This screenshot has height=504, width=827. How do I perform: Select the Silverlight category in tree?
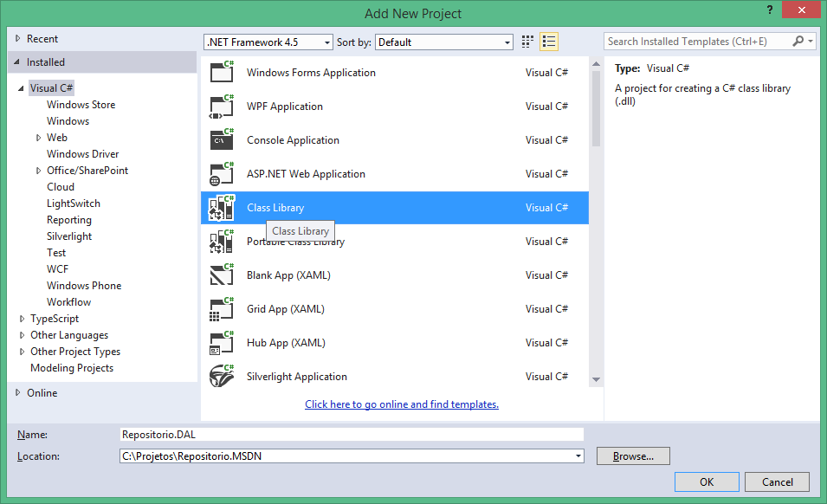[x=69, y=236]
